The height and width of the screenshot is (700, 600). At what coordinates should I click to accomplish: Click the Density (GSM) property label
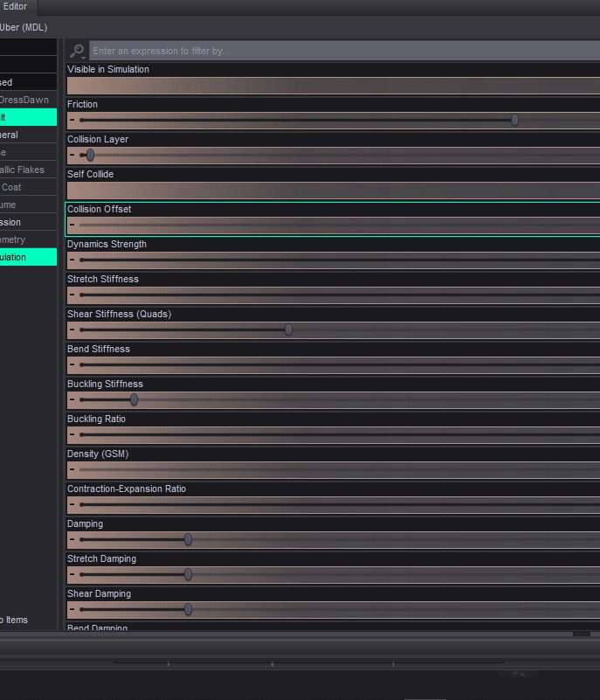[98, 454]
